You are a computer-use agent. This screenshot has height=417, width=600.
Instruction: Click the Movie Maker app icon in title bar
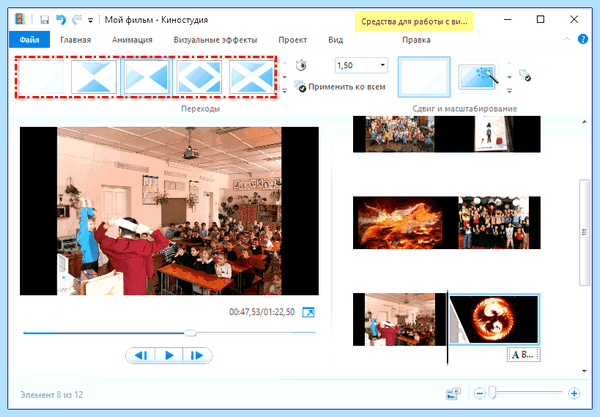20,19
